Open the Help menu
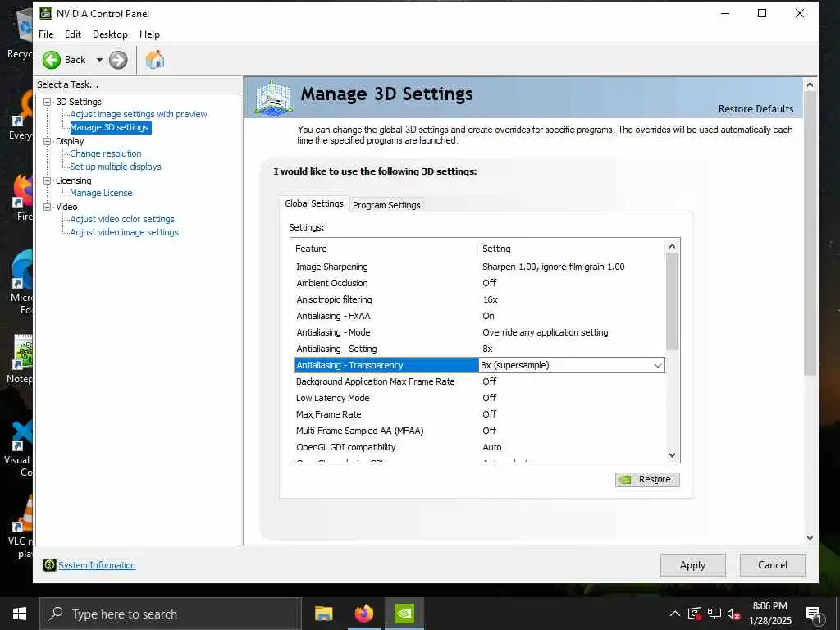 (x=149, y=34)
